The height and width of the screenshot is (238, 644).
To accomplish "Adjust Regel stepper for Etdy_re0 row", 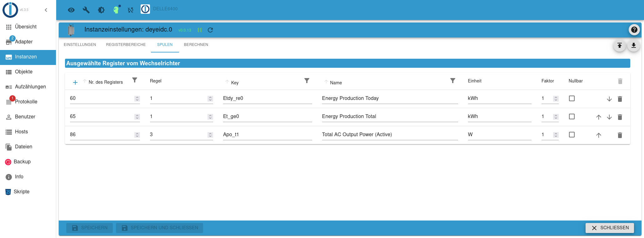I will (210, 99).
